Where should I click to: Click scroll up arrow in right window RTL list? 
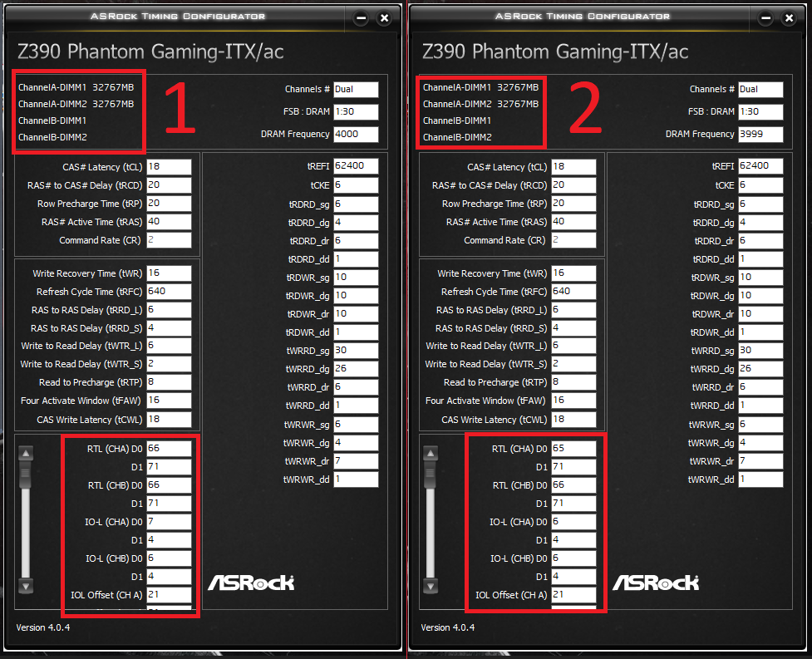[431, 453]
